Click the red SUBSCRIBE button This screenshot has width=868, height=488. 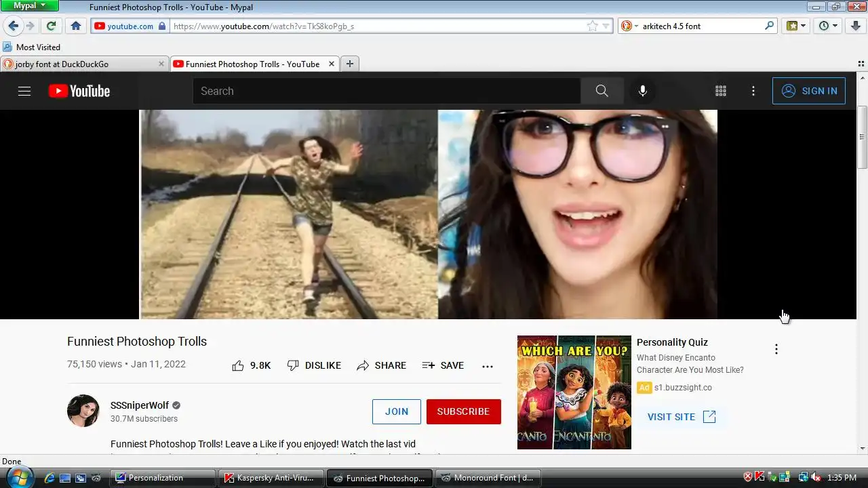coord(464,411)
